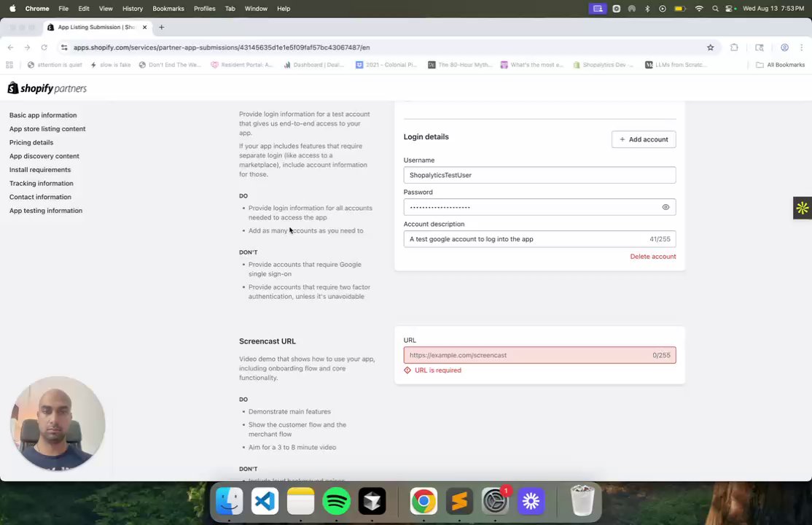Reload the page
Image resolution: width=812 pixels, height=525 pixels.
tap(44, 47)
